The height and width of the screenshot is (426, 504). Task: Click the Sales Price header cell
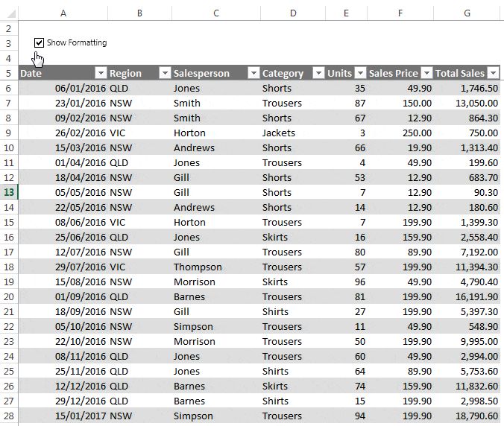point(400,73)
